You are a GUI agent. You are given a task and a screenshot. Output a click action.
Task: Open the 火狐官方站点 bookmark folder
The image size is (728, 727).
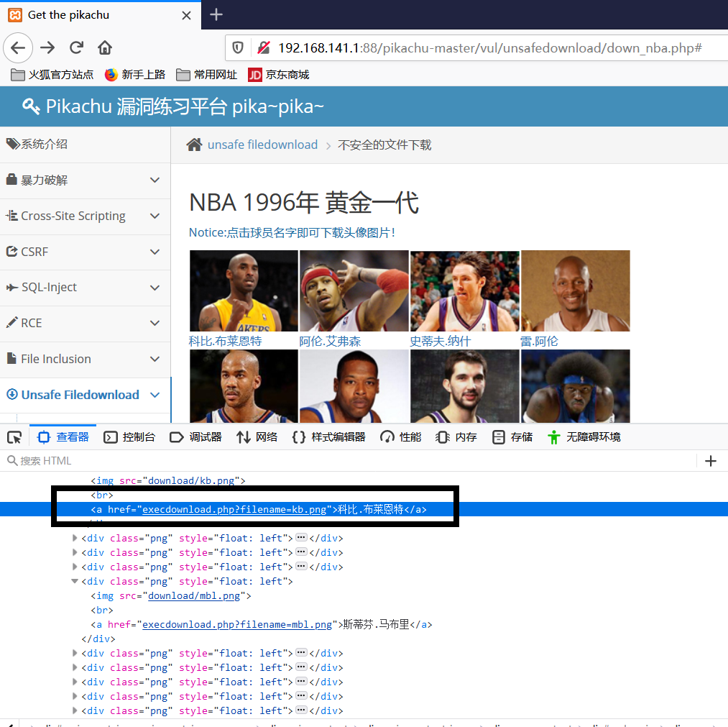[x=52, y=75]
